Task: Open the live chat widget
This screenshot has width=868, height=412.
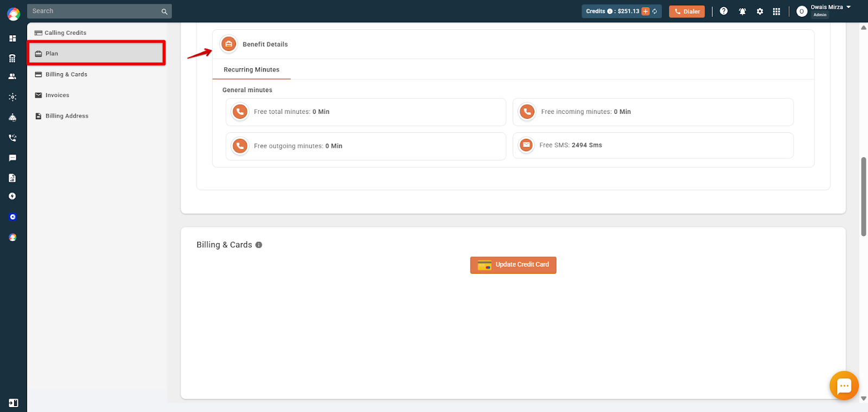Action: [x=844, y=385]
